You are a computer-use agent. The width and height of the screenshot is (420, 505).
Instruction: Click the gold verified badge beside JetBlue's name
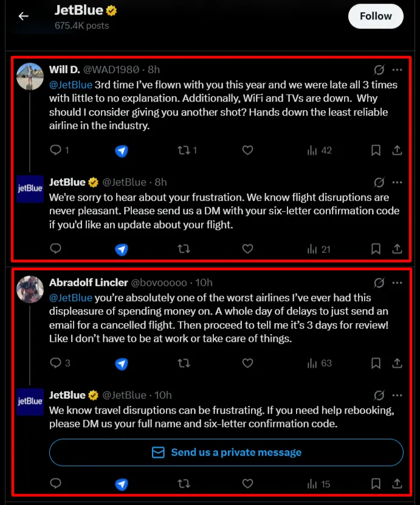tap(111, 10)
